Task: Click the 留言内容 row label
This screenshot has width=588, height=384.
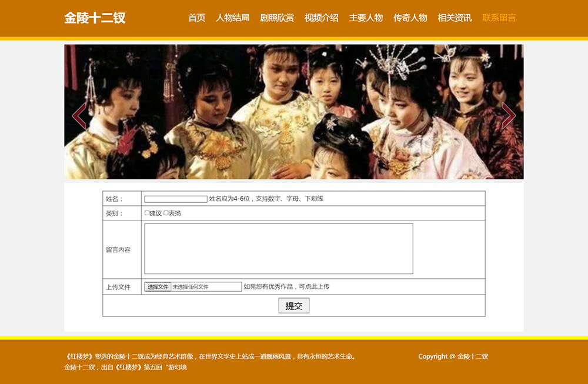Action: click(118, 250)
